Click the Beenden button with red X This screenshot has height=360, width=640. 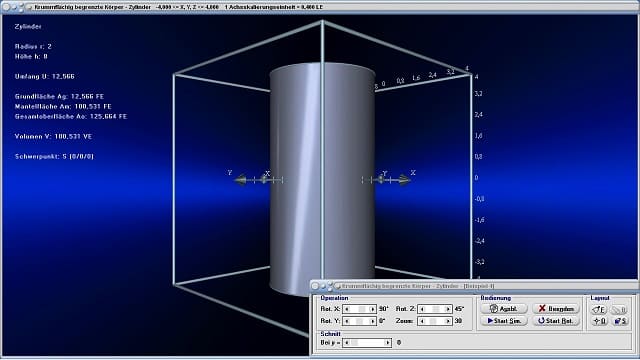tap(556, 309)
